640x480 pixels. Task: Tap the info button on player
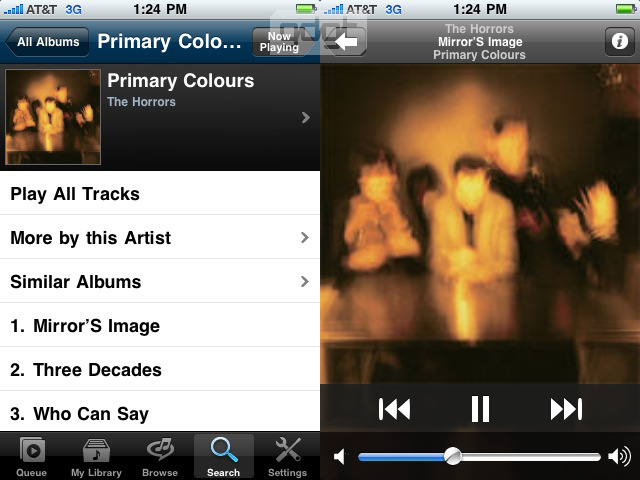[x=620, y=41]
